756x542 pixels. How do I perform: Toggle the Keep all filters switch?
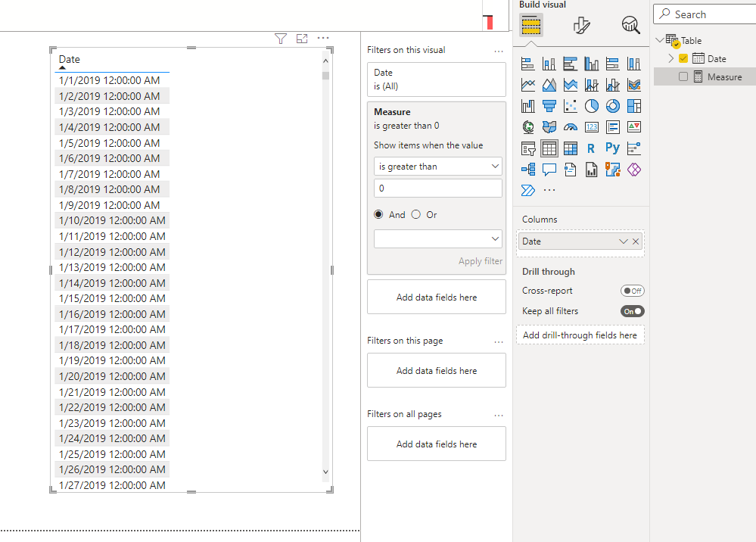632,311
